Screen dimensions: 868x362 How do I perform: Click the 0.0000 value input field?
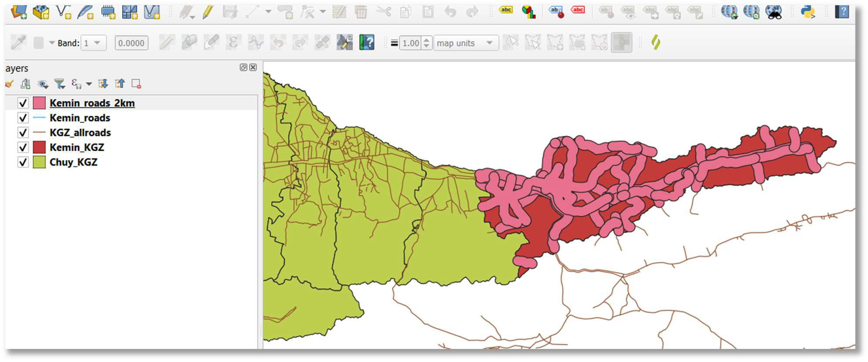[131, 43]
